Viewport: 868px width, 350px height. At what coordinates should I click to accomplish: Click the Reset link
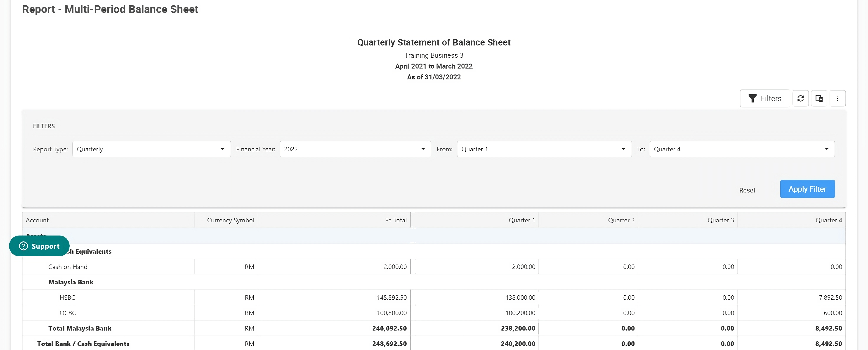[747, 190]
